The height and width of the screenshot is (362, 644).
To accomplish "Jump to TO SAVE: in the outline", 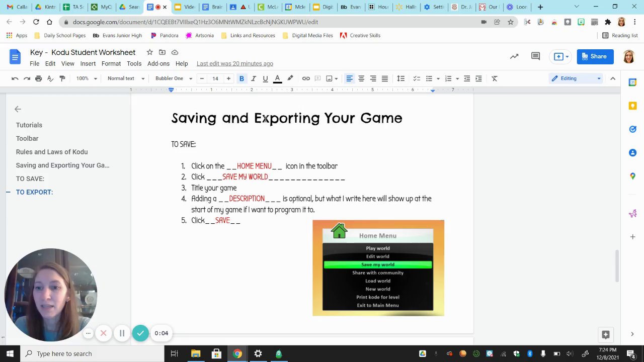I will [30, 178].
